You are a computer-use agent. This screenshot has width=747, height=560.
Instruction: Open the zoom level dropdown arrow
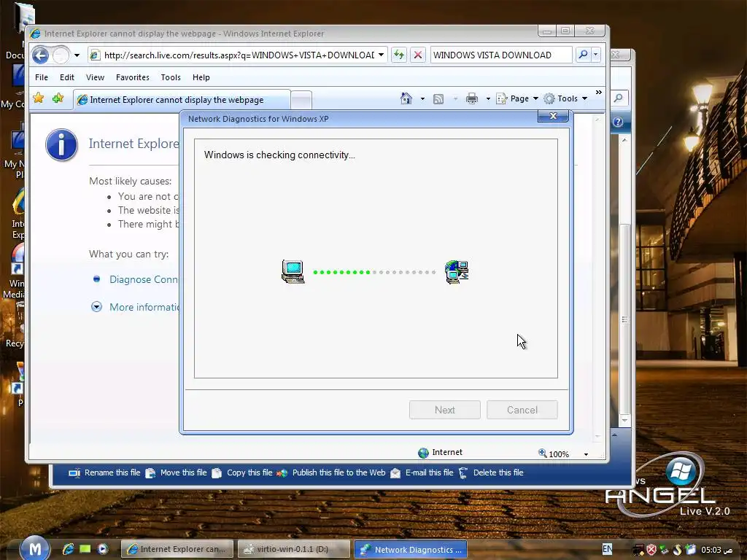(586, 454)
